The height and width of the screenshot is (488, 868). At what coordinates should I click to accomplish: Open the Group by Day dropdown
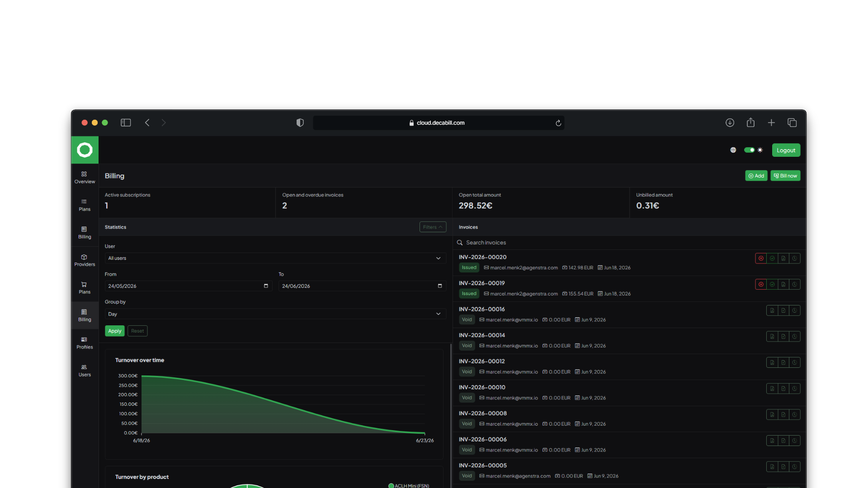coord(275,314)
